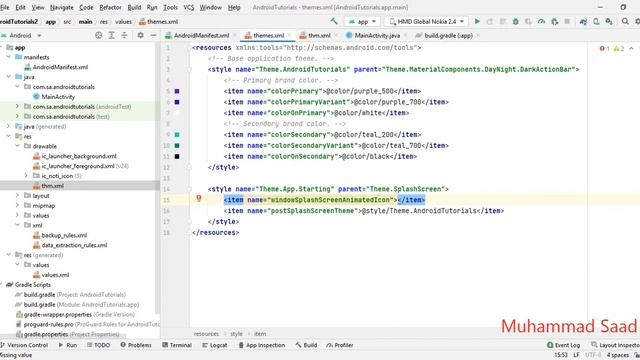Click Attach Debugger to Android Process icon

[x=554, y=21]
